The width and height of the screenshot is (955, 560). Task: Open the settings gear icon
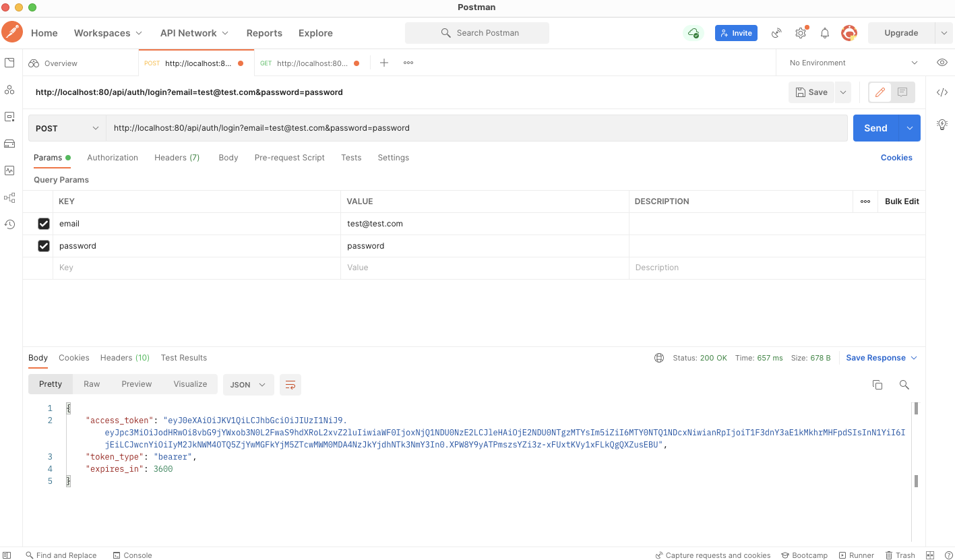[x=801, y=33]
